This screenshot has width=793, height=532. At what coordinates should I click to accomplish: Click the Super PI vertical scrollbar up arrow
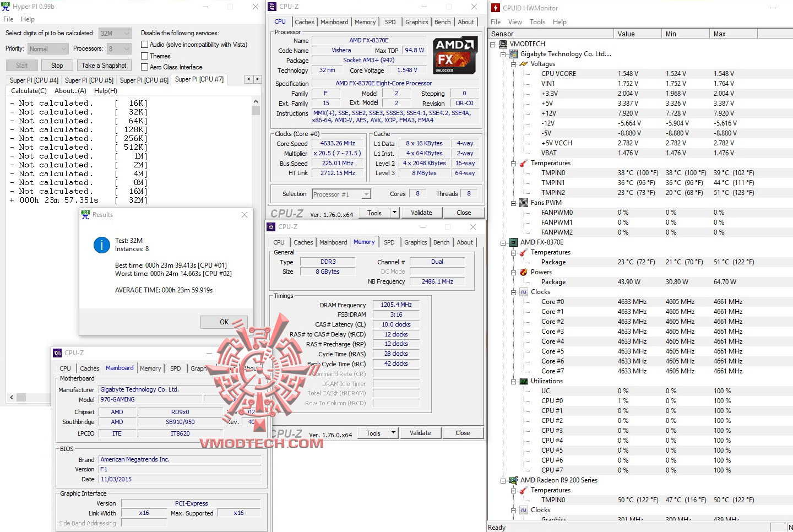pos(256,102)
